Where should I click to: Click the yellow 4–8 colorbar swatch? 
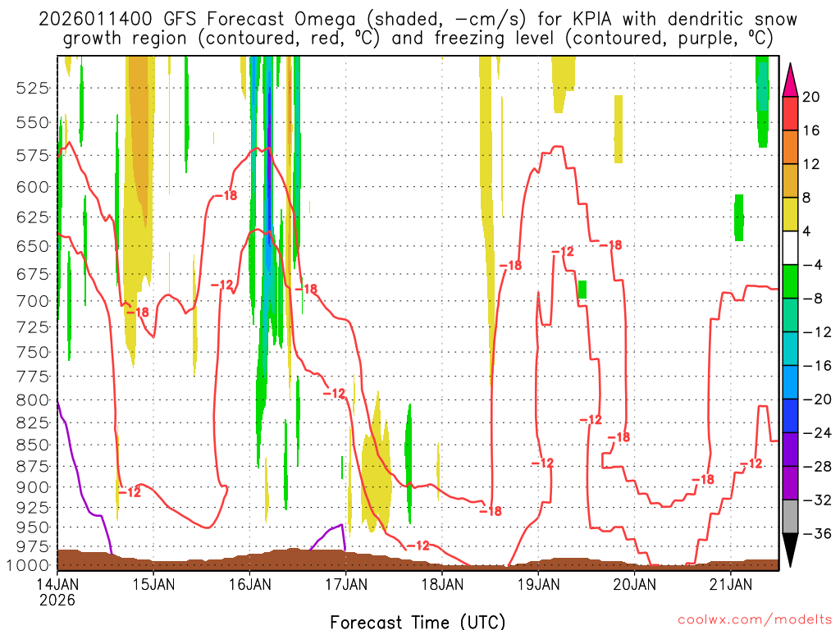tap(790, 214)
